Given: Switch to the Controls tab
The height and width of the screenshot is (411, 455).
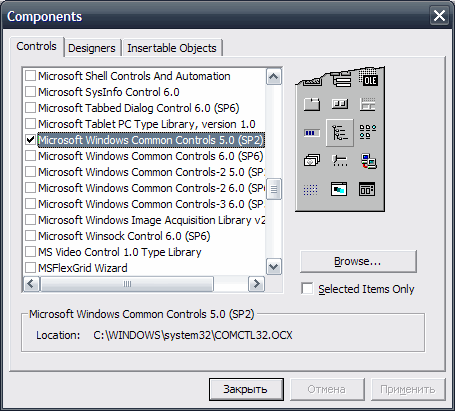Looking at the screenshot, I should pyautogui.click(x=36, y=46).
